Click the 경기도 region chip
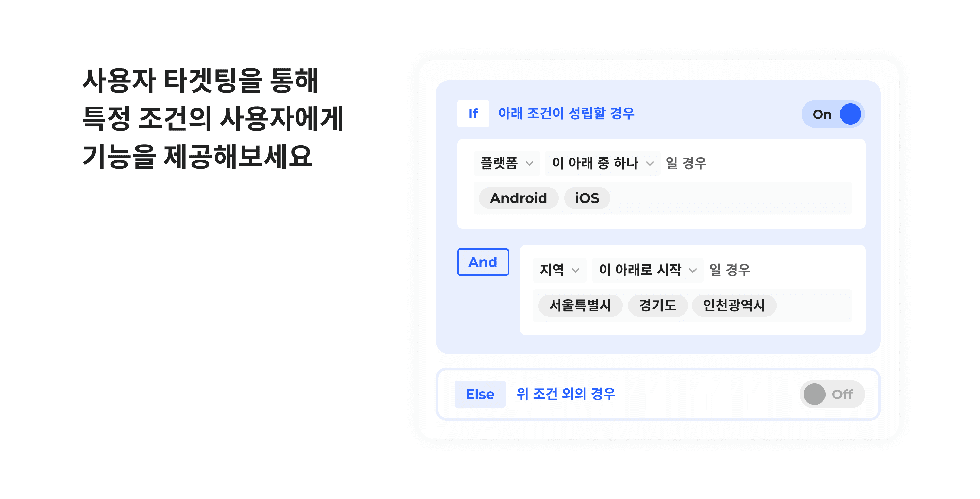 pyautogui.click(x=657, y=305)
